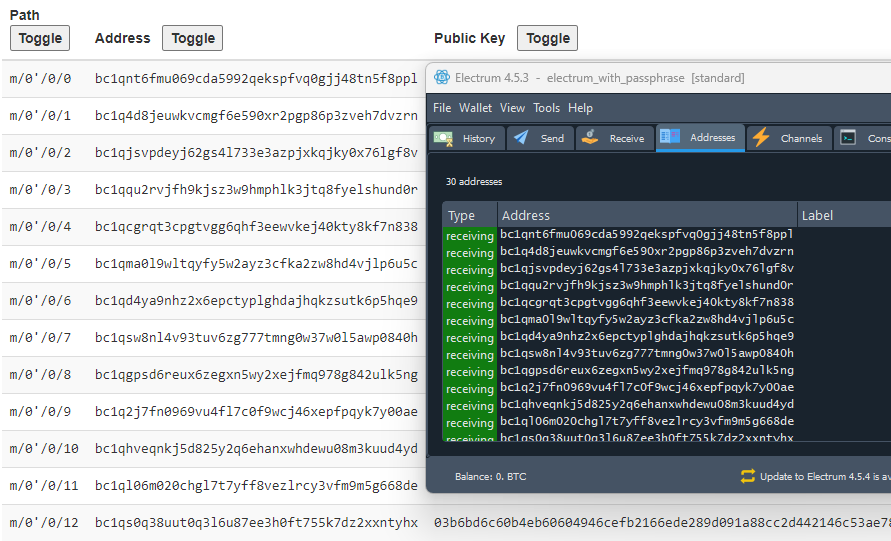The width and height of the screenshot is (891, 541).
Task: Click the 'receiving' cell beside bc1qnt6fmu069 address
Action: [470, 236]
